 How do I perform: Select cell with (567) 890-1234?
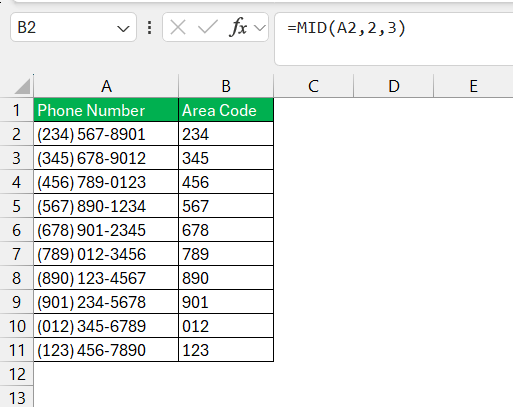point(106,206)
